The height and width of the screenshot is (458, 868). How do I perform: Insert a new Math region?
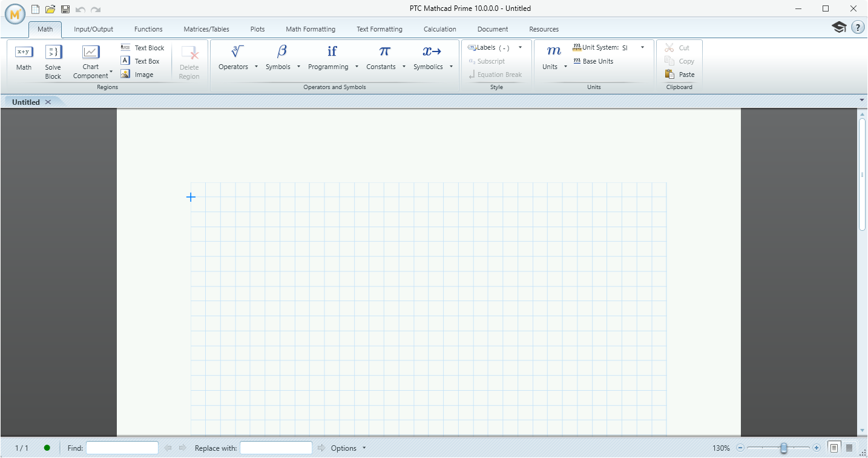[x=23, y=59]
